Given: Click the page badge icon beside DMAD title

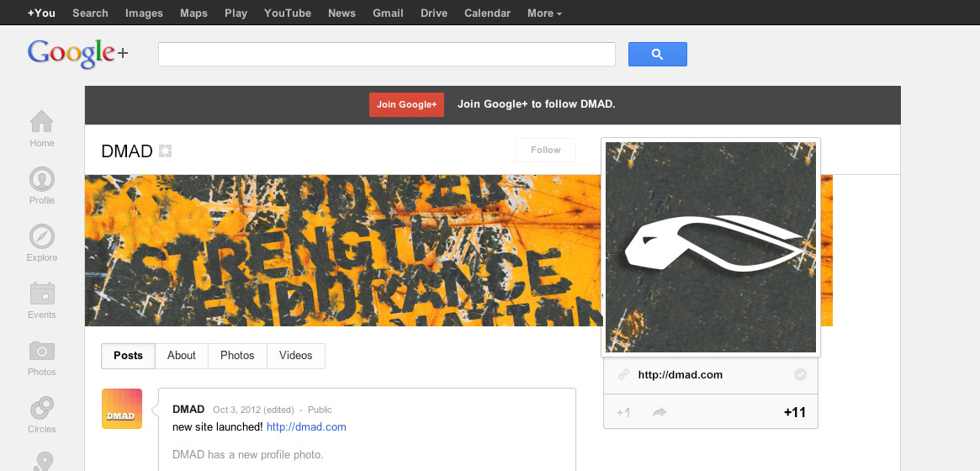Looking at the screenshot, I should [165, 151].
